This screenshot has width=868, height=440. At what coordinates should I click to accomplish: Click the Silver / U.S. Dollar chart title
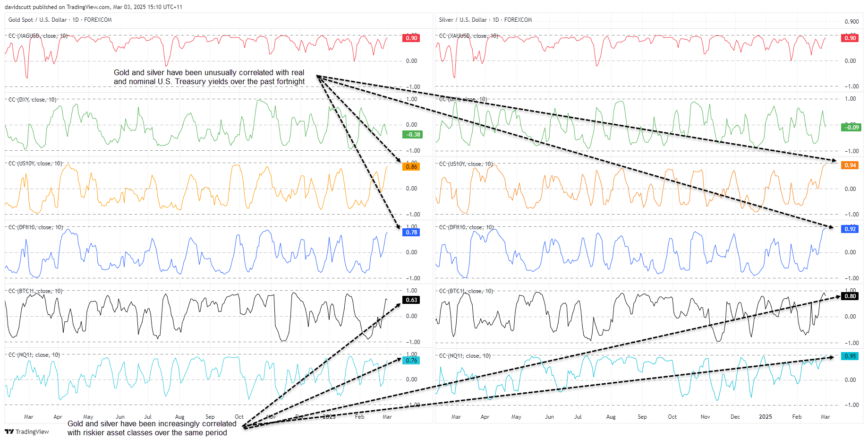[x=485, y=20]
